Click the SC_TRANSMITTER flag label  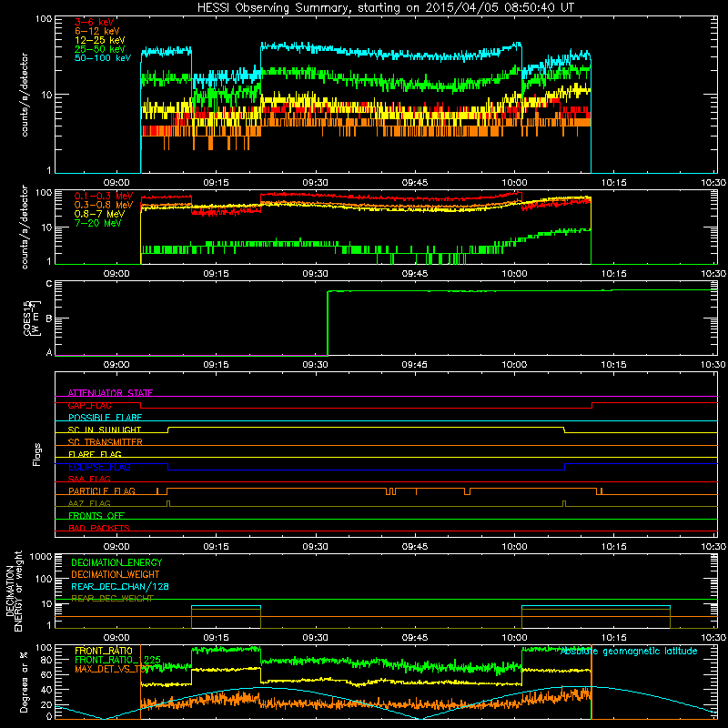[x=106, y=442]
